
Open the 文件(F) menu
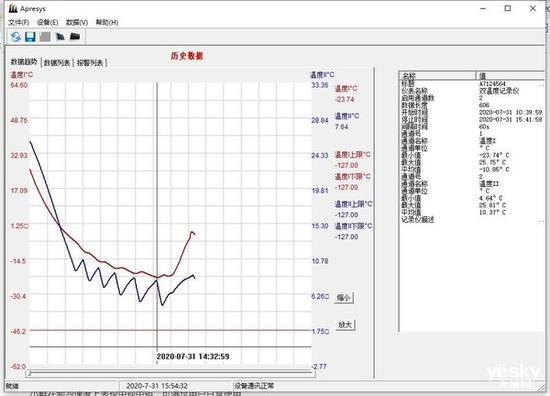click(19, 22)
